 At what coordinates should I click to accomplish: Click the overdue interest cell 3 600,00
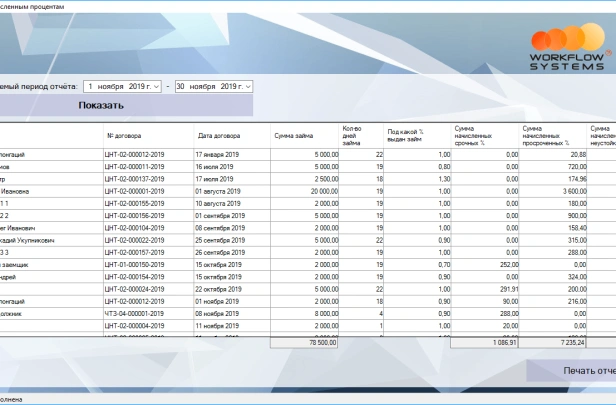571,191
